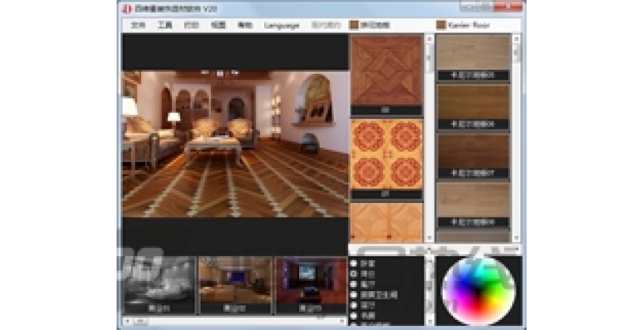Viewport: 644px width, 330px height.
Task: Click the greyed-out menu item after Language
Action: [326, 25]
